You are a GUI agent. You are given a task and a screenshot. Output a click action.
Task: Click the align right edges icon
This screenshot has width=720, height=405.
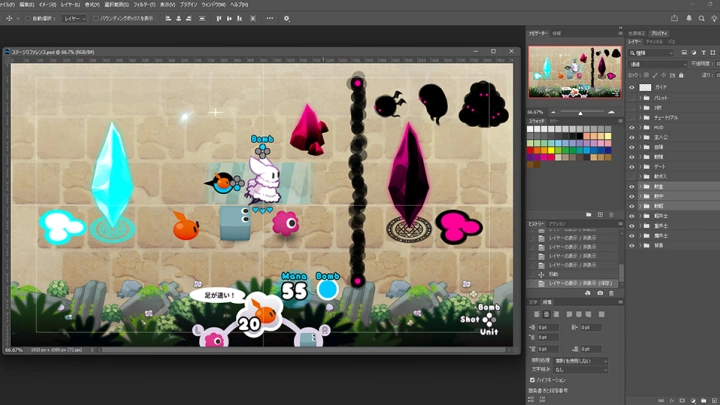click(189, 18)
